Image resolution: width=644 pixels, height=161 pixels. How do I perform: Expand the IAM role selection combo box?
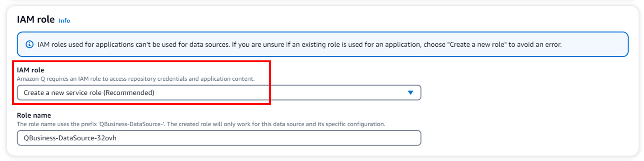pos(219,93)
